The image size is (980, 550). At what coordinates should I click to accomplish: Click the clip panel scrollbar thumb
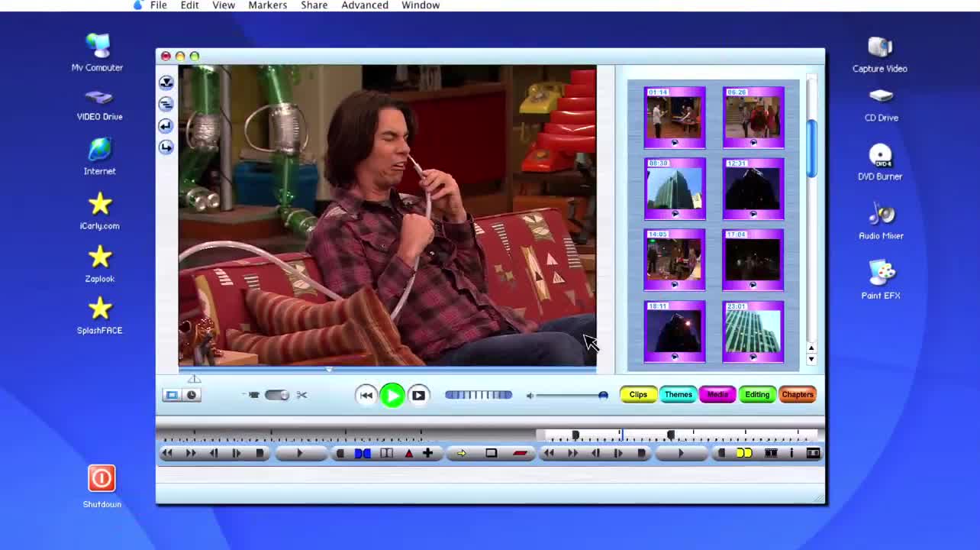811,149
